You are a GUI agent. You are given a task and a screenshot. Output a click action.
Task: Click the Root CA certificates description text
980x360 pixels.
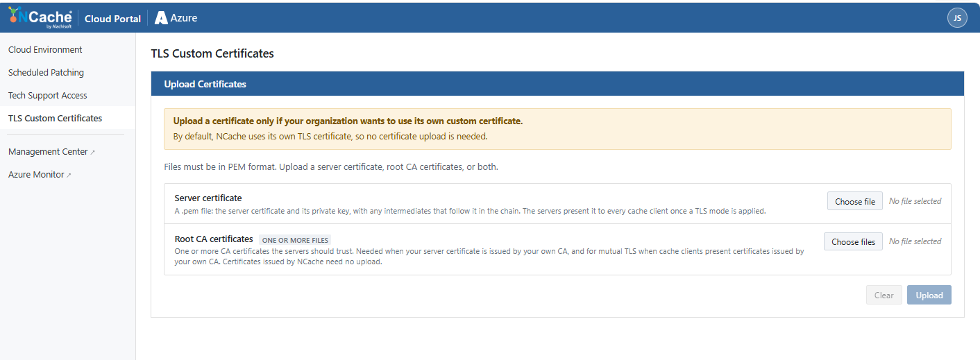click(x=489, y=257)
